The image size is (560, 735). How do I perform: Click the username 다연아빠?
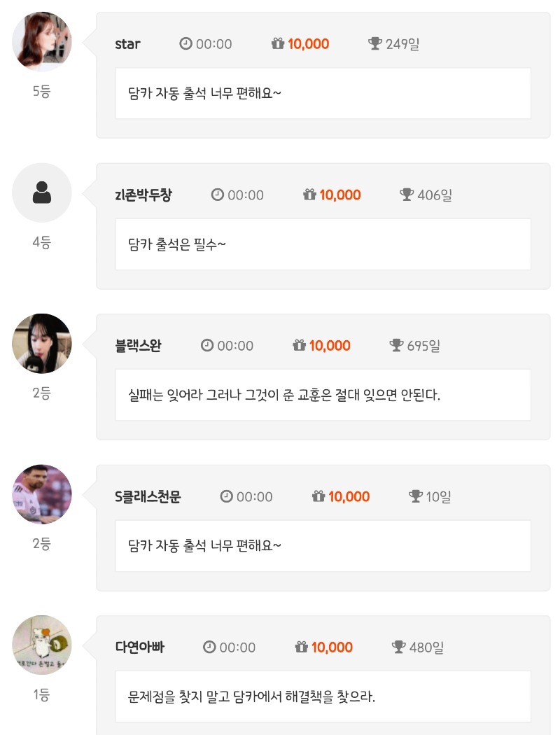click(139, 647)
